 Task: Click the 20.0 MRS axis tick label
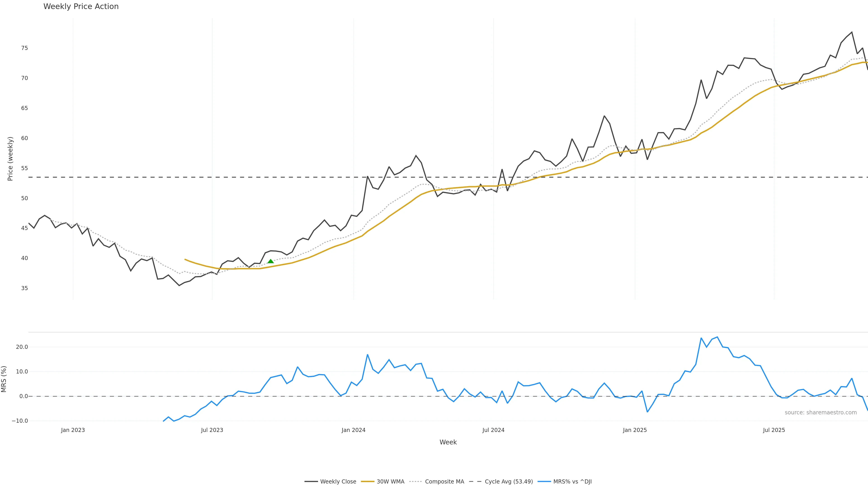click(x=22, y=347)
